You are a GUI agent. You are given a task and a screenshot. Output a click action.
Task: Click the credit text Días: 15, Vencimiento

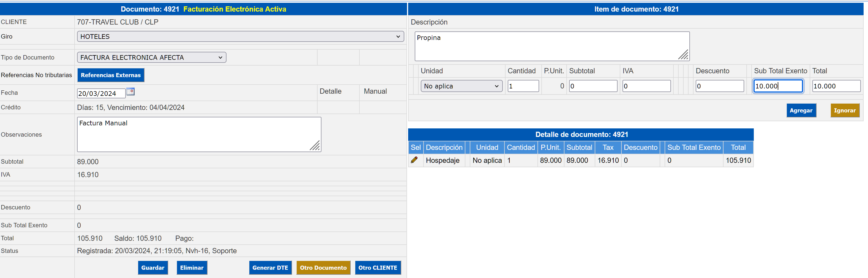[131, 107]
